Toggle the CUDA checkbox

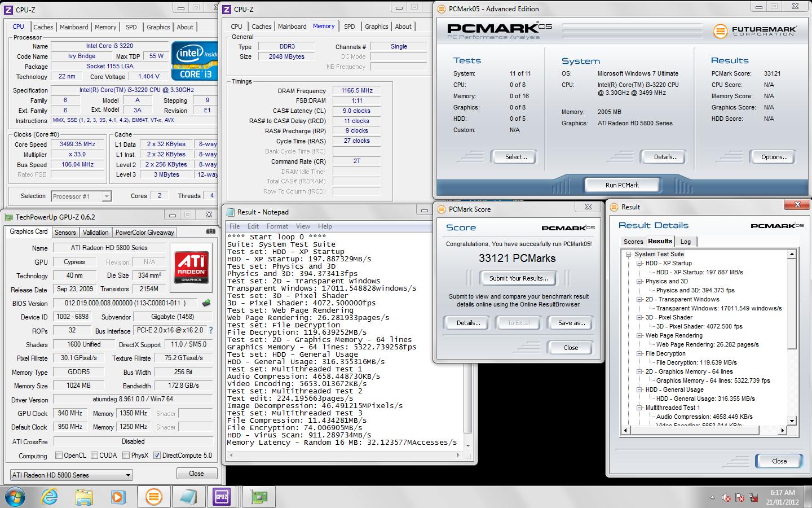click(x=95, y=456)
